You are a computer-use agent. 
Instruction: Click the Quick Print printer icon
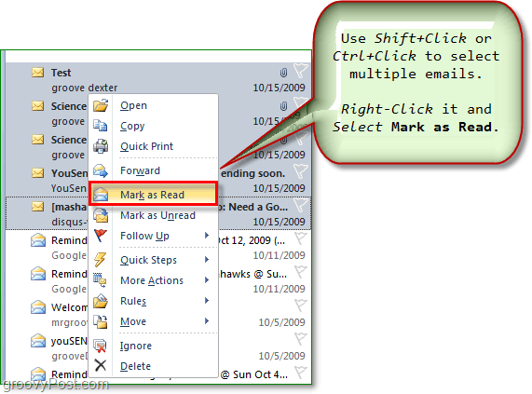[x=101, y=146]
